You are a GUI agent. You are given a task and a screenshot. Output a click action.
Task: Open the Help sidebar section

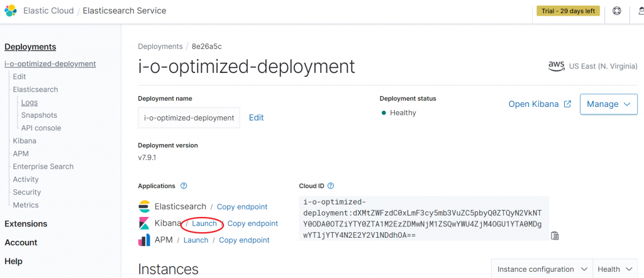tap(14, 262)
